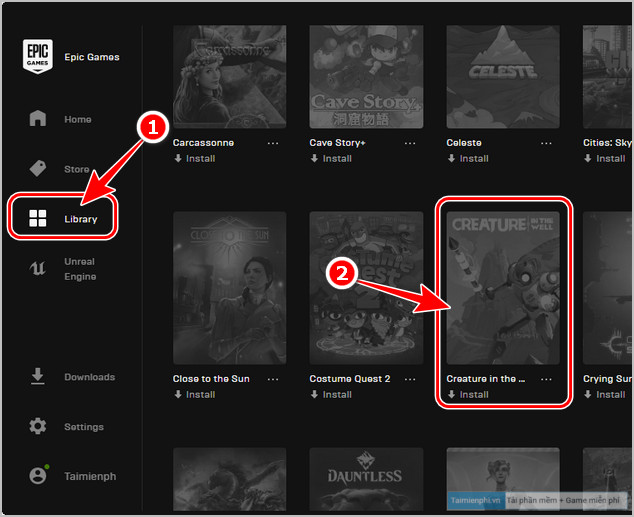Click download arrow icon under Cave Story+

(x=314, y=158)
